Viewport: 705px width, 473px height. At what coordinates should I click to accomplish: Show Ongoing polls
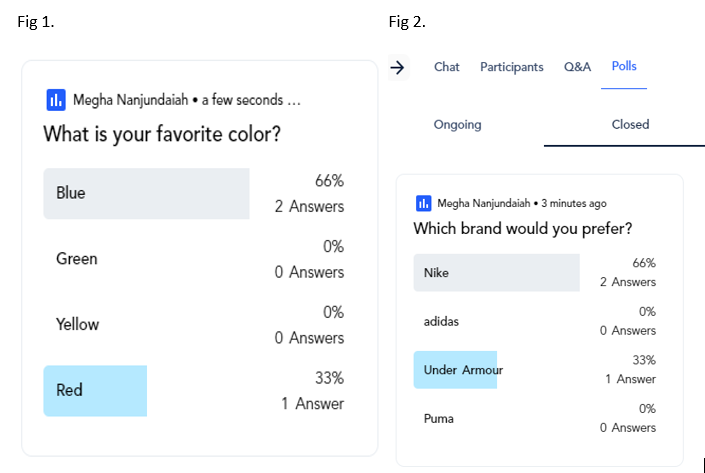click(457, 125)
